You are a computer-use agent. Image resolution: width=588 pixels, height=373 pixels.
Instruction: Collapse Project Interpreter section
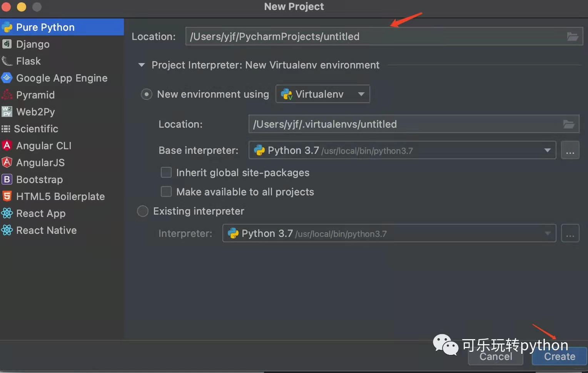tap(142, 65)
